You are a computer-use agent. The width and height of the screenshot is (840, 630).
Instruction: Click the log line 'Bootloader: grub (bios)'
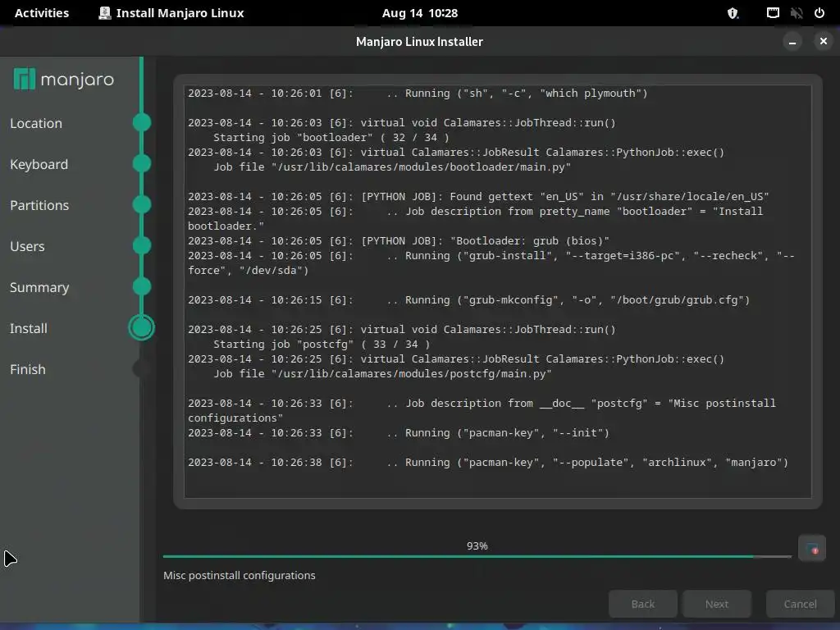click(399, 241)
